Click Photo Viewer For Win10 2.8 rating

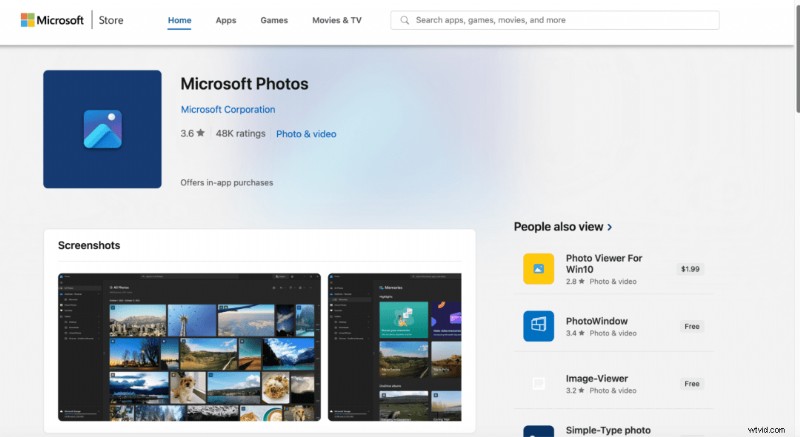click(575, 281)
